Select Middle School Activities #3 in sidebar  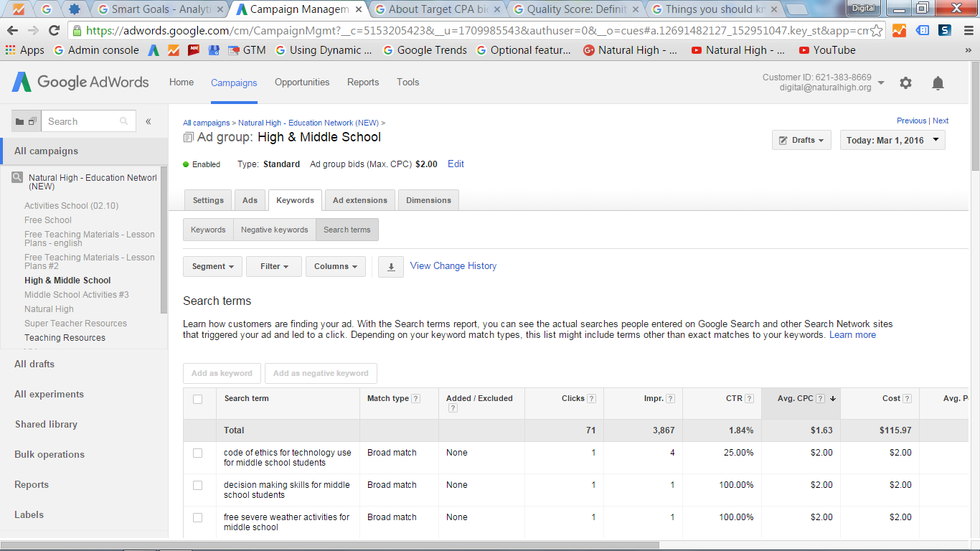[77, 295]
